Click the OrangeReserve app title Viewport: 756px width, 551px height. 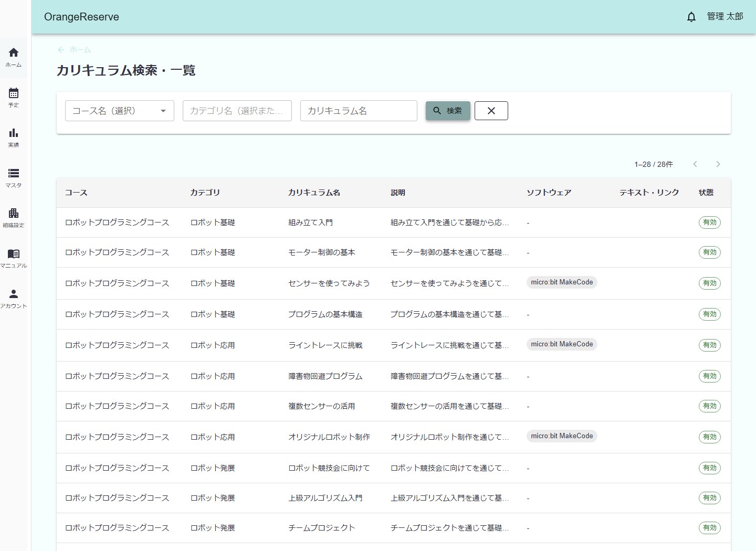click(81, 17)
